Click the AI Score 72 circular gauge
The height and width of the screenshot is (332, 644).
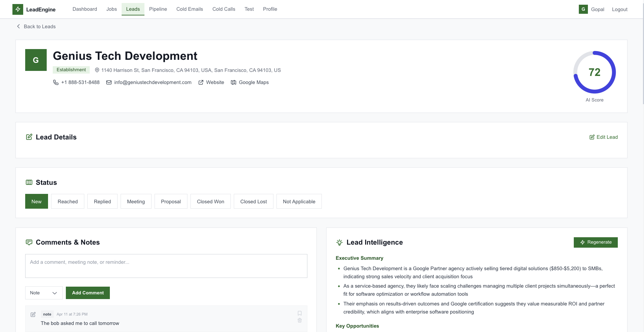click(x=594, y=72)
